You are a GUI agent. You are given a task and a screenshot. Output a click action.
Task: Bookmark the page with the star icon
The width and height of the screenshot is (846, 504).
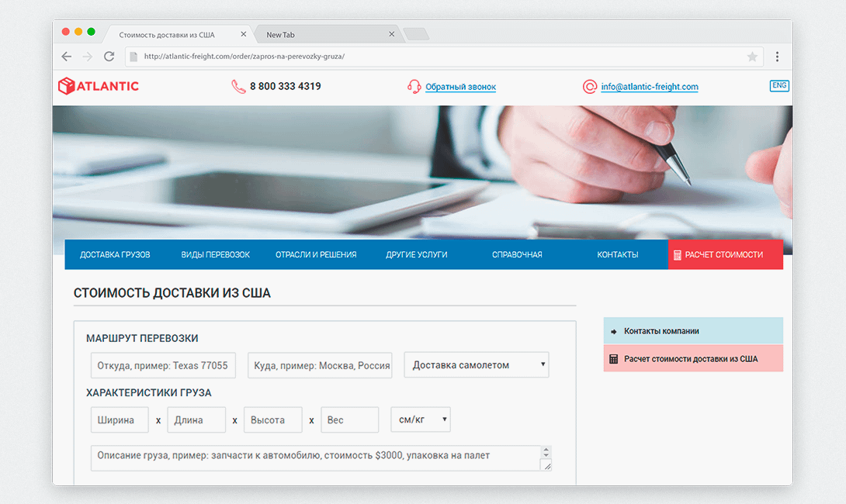click(752, 57)
